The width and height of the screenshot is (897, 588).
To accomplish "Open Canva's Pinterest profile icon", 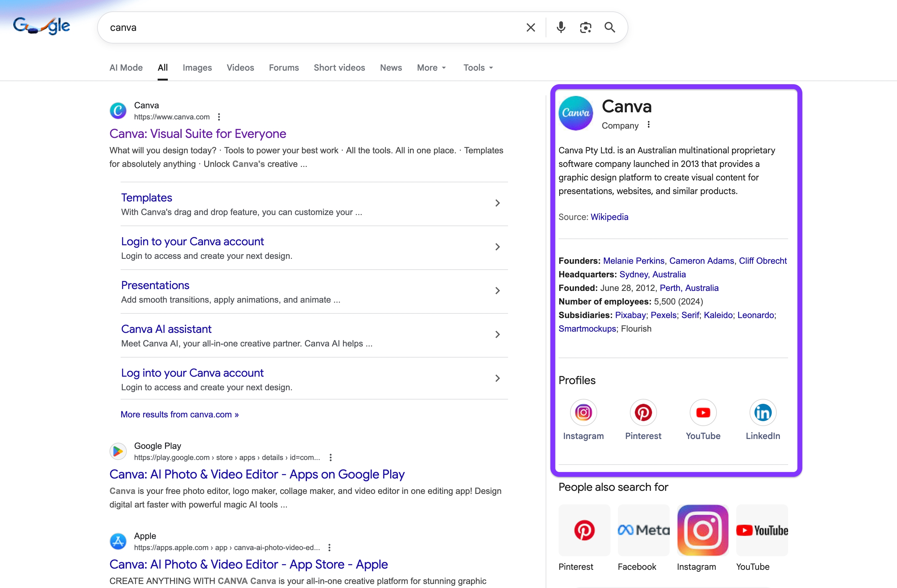I will click(643, 412).
